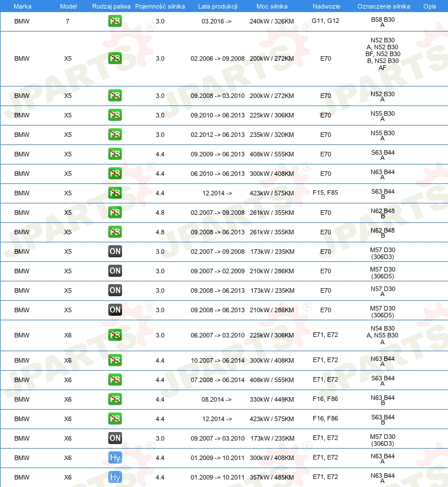Click the 10.2007 -> 06.2014 date cell
Screen dimensions: 448x487
click(x=218, y=360)
